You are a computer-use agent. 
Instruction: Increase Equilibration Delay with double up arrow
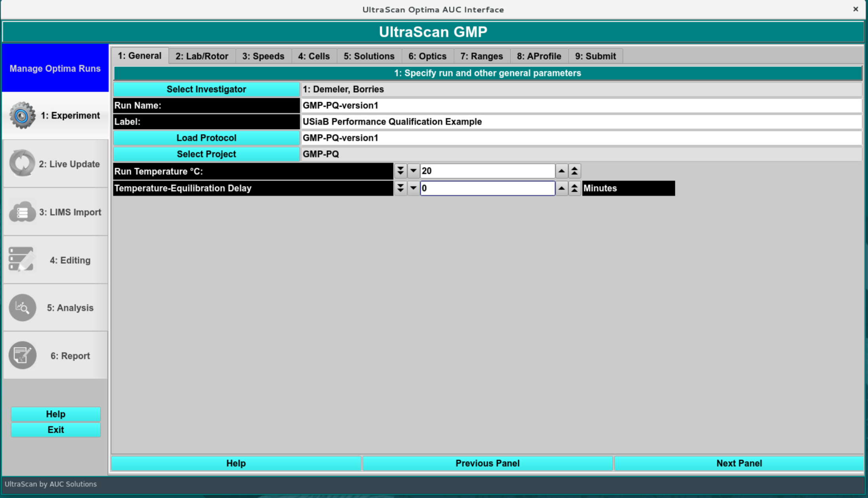[574, 188]
